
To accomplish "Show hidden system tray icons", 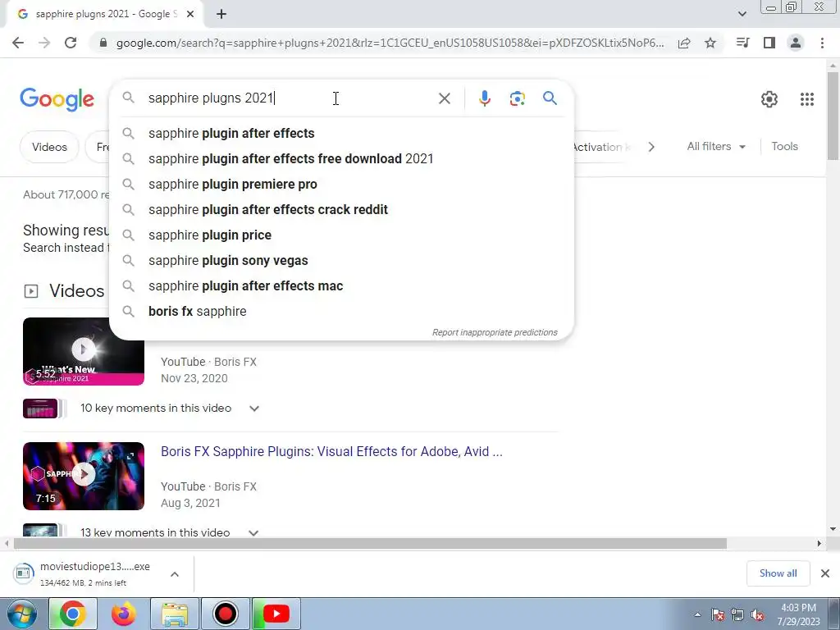I will [697, 615].
